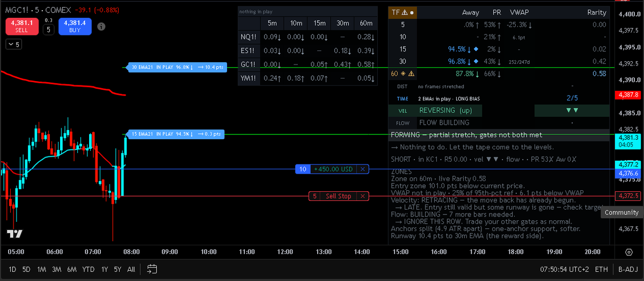Viewport: 644px width, 281px height.
Task: Select the All time range
Action: 131,269
